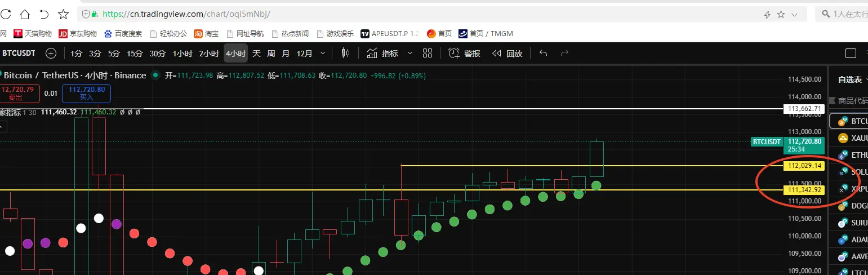
Task: Open the 轻松办公 bookmark folder
Action: [x=168, y=34]
